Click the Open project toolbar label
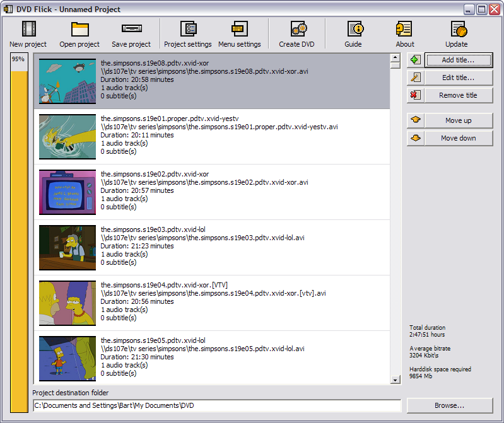 79,44
